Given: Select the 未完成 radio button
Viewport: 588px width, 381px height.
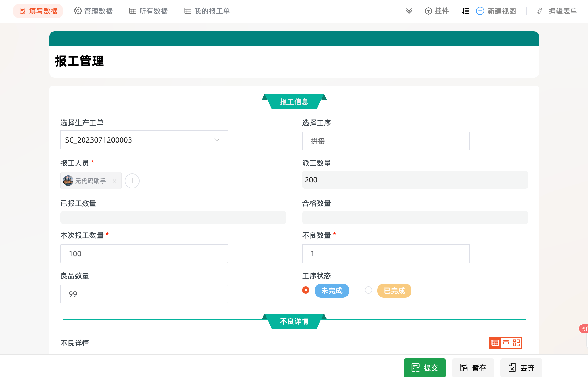Looking at the screenshot, I should click(306, 290).
